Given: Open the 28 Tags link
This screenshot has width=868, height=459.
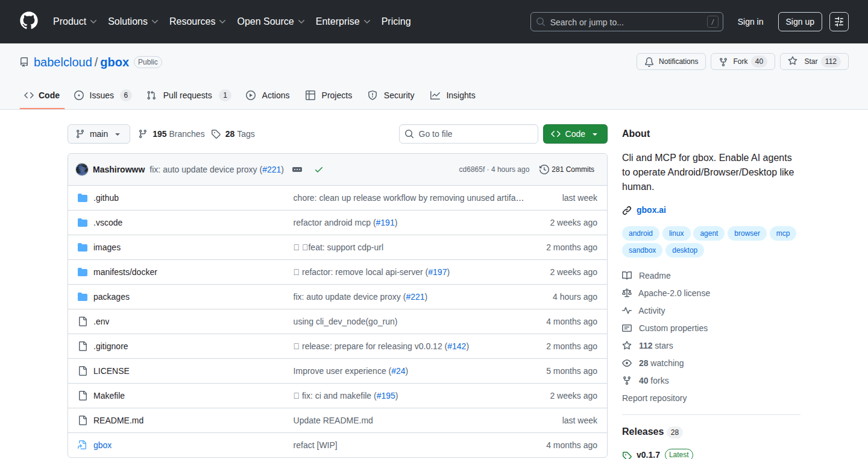Looking at the screenshot, I should point(233,134).
